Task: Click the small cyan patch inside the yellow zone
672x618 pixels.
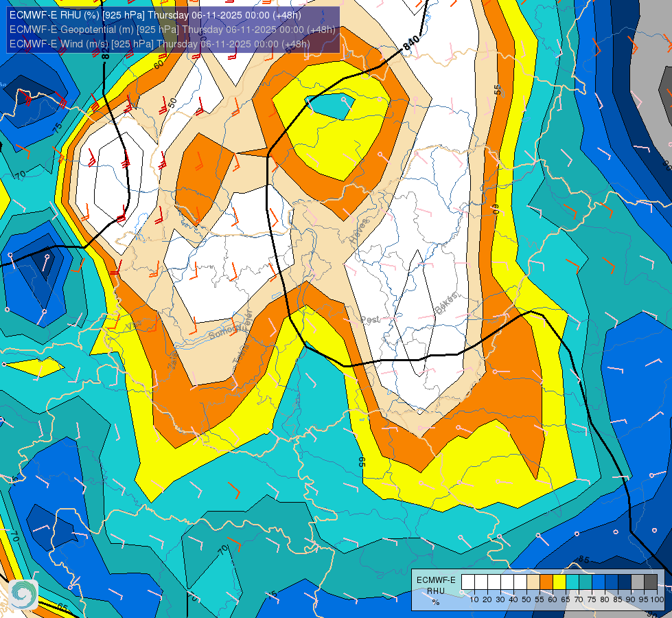Action: pyautogui.click(x=330, y=106)
